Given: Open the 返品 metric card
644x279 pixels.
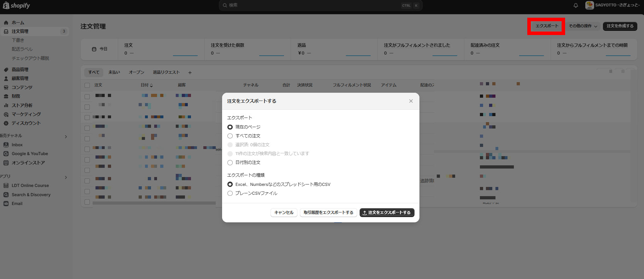Looking at the screenshot, I should (335, 49).
